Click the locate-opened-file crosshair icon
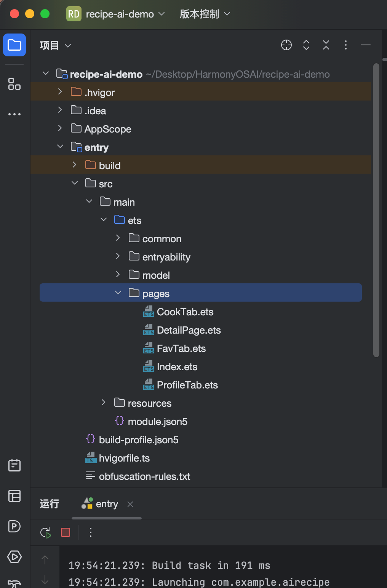This screenshot has height=588, width=387. pyautogui.click(x=286, y=45)
